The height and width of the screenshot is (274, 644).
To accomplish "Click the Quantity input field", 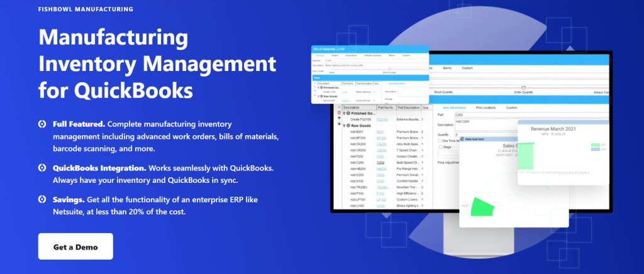I will click(x=486, y=134).
